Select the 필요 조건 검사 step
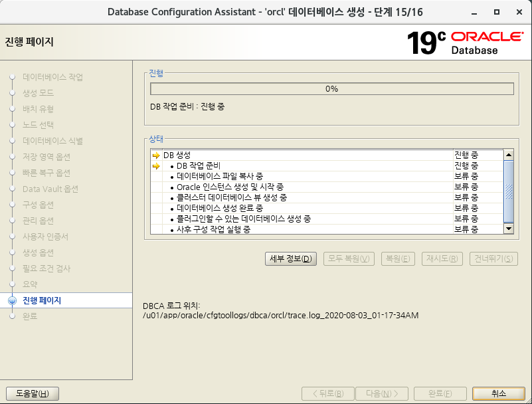The width and height of the screenshot is (532, 404). [46, 268]
